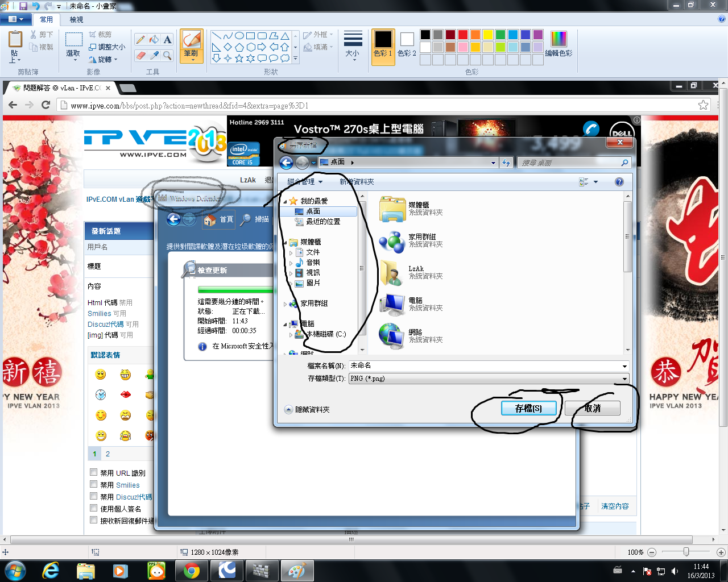Expand the 選取 selection options arrow
728x582 pixels.
73,60
